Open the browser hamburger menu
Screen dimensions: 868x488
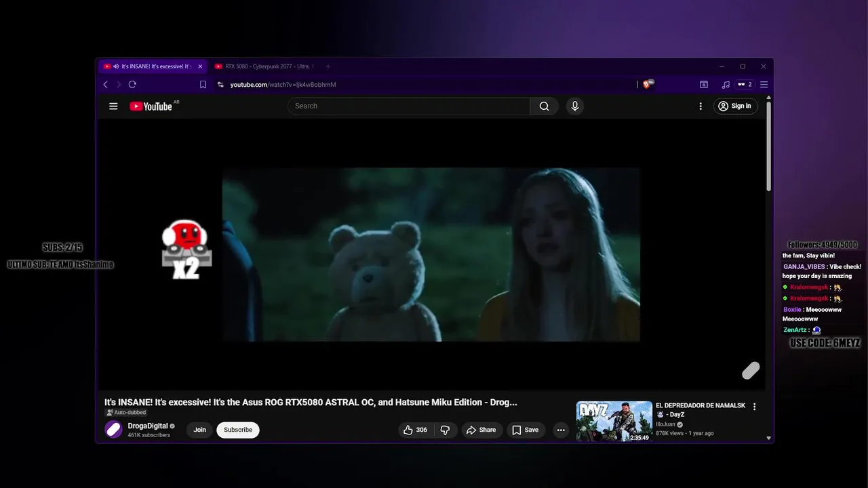click(x=764, y=85)
